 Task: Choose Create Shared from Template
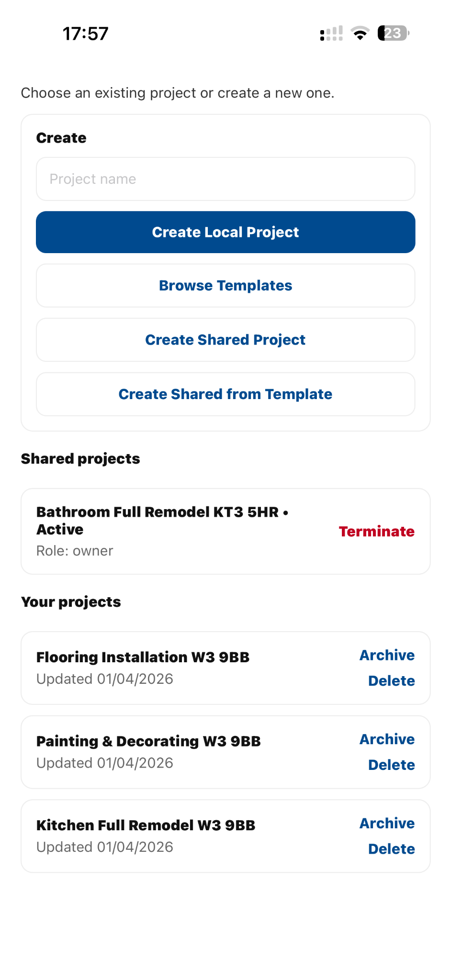(225, 394)
